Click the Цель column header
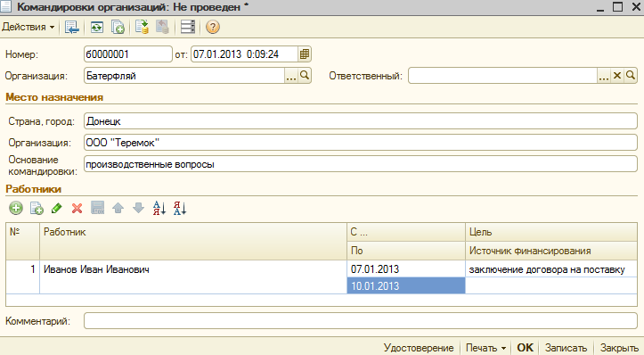Image resolution: width=644 pixels, height=355 pixels. [551, 232]
